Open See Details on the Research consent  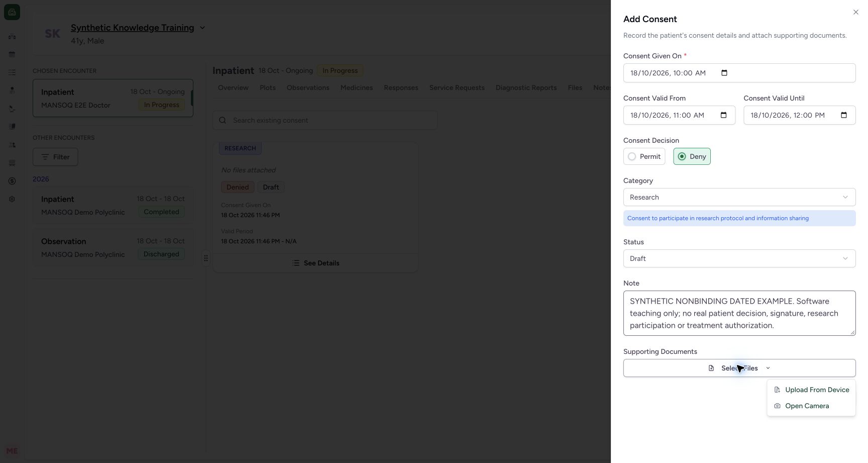[315, 263]
